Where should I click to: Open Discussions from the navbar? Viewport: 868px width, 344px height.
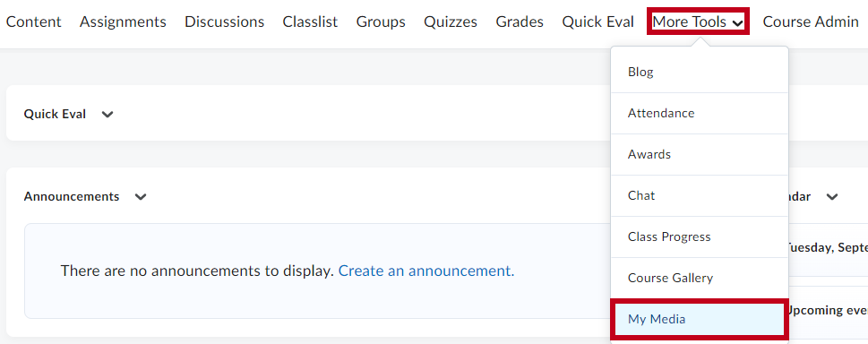224,22
